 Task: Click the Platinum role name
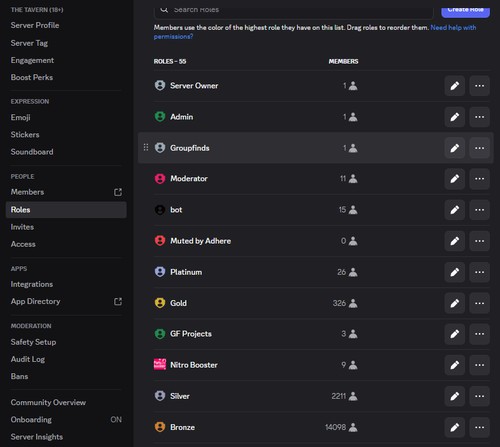click(186, 272)
